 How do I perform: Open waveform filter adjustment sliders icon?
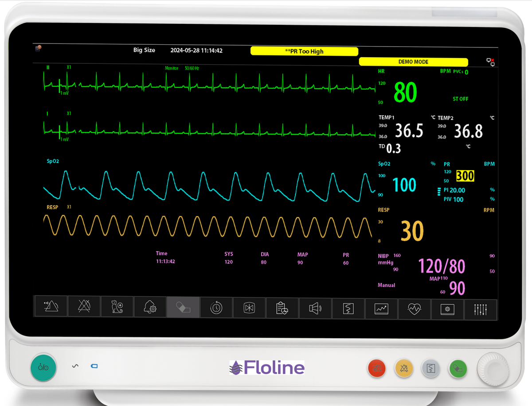click(481, 307)
